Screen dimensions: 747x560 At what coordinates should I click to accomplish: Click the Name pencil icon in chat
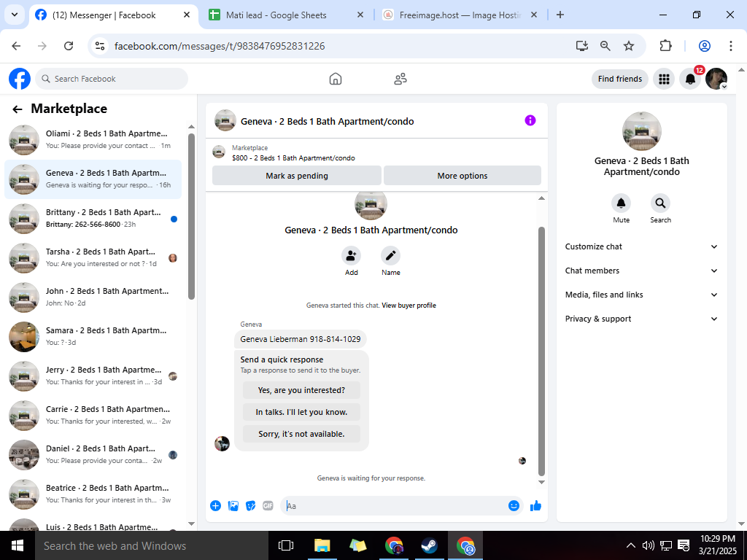click(391, 256)
